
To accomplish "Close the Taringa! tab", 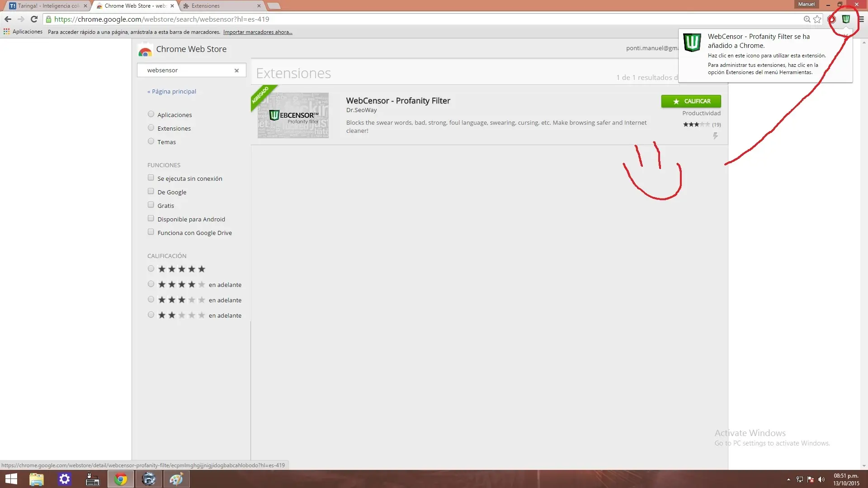I will tap(85, 6).
